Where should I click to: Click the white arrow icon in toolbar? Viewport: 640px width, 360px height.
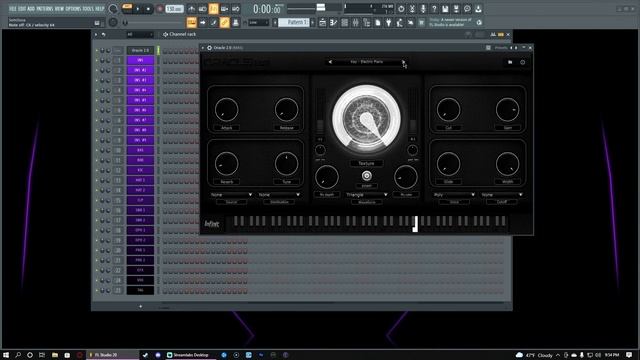tap(203, 22)
